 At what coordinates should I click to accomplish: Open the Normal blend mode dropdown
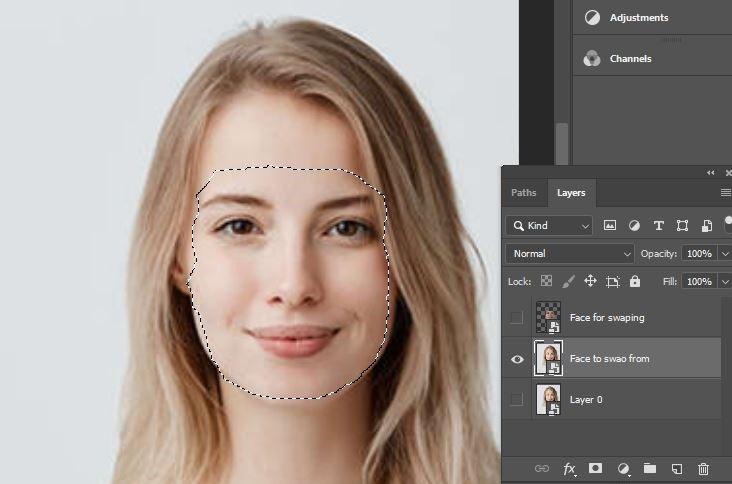570,253
